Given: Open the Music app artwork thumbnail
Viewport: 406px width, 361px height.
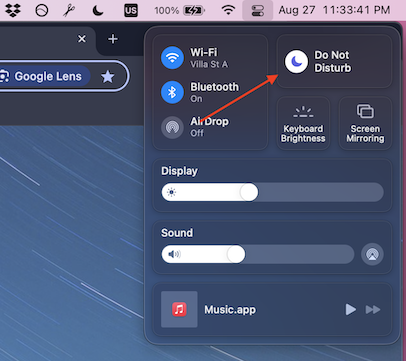Looking at the screenshot, I should (179, 309).
